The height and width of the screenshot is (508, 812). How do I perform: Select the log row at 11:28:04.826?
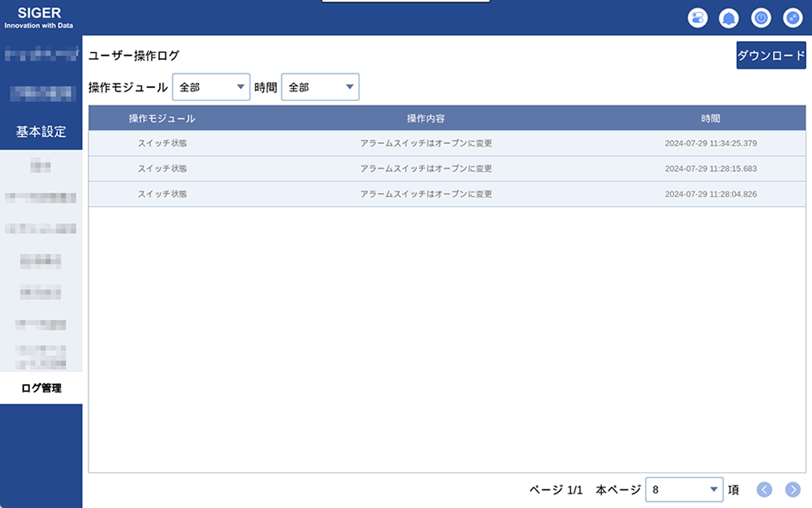pos(447,194)
